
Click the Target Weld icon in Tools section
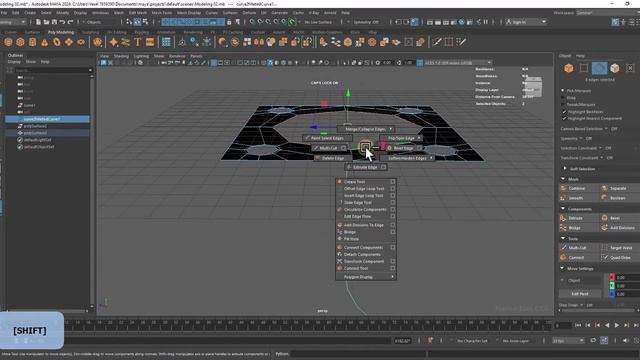tap(604, 248)
